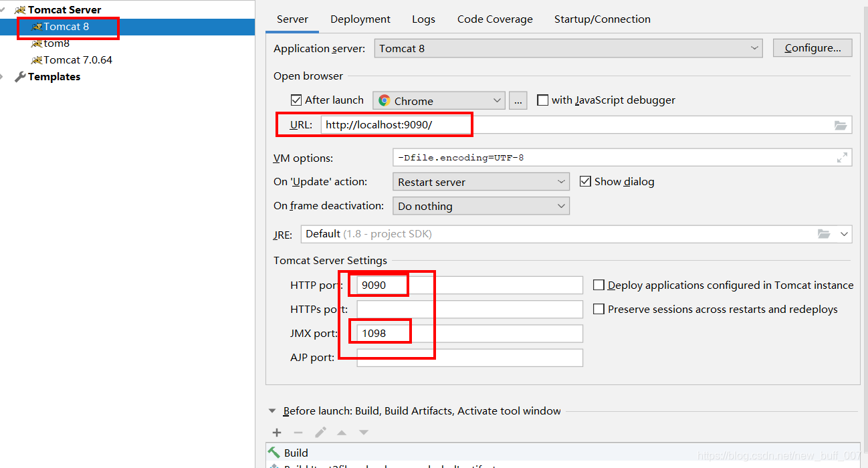Open the JRE dropdown arrow
This screenshot has height=468, width=868.
pos(844,234)
